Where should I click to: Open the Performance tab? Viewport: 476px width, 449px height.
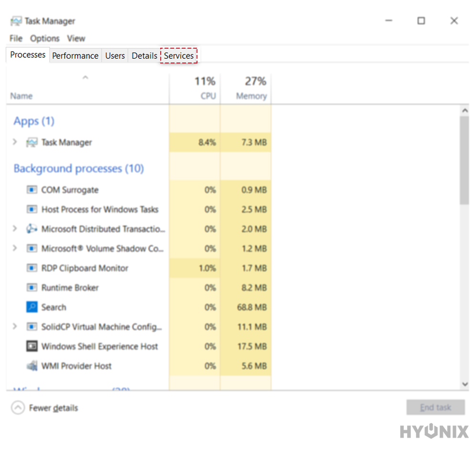click(75, 55)
